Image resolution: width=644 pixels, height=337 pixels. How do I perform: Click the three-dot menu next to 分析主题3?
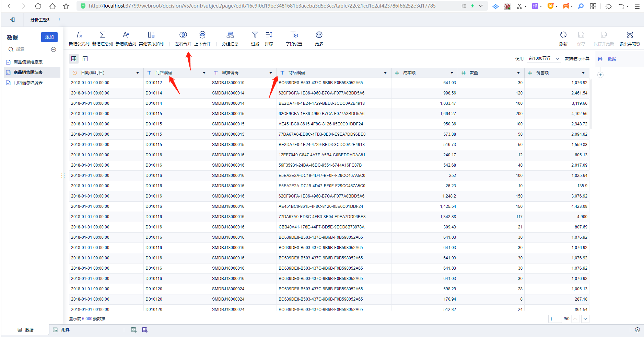click(59, 20)
